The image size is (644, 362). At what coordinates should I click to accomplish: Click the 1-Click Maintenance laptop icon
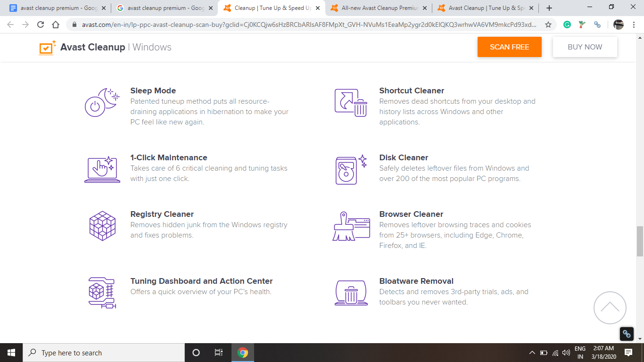pos(102,169)
